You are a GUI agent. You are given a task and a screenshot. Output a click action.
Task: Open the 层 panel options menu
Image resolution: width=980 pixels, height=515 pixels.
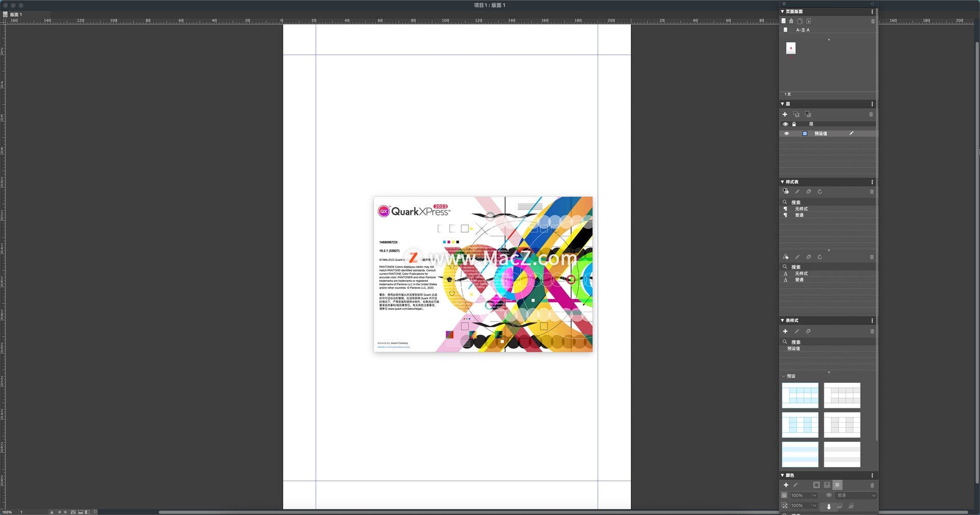coord(872,104)
